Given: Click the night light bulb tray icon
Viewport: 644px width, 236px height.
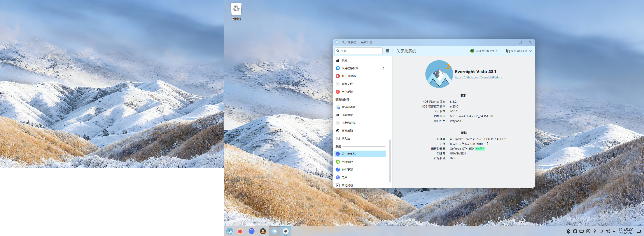Looking at the screenshot, I should (595, 231).
